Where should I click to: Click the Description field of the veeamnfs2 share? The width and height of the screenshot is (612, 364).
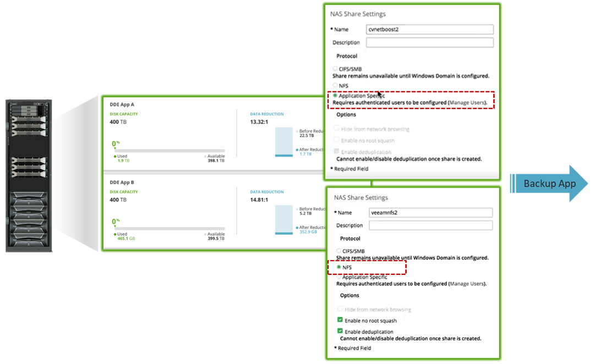click(x=430, y=225)
